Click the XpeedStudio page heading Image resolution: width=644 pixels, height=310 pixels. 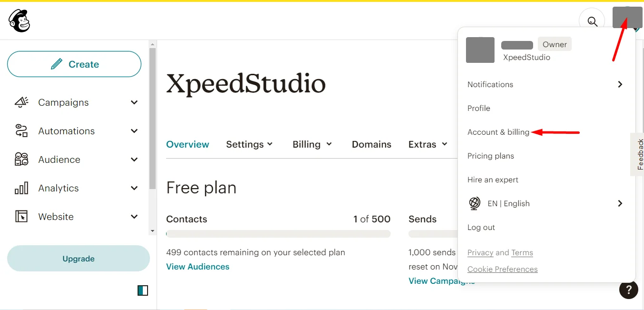246,84
